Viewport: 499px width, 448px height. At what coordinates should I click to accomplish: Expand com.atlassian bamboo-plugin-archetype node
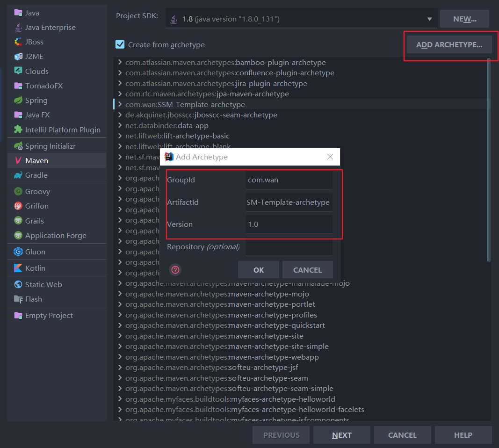pyautogui.click(x=120, y=62)
